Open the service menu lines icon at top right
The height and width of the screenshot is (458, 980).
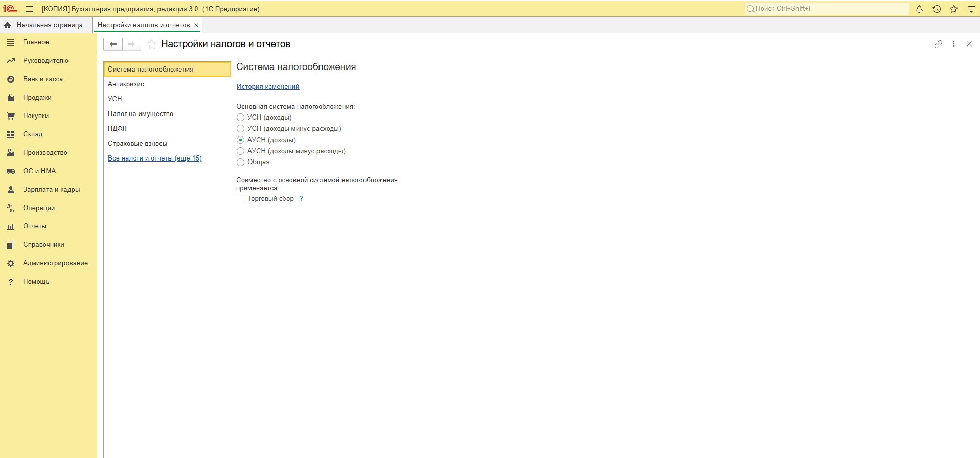971,9
